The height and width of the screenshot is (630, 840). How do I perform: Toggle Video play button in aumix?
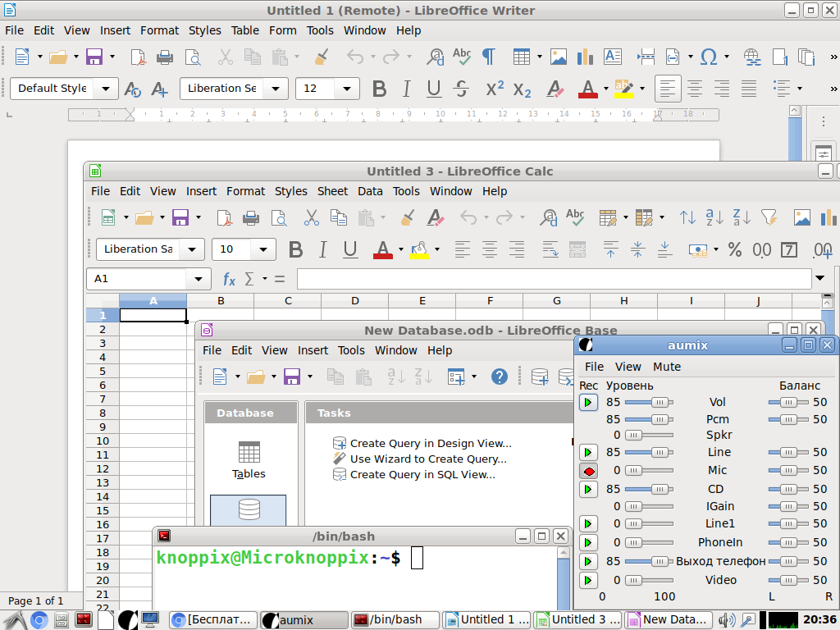tap(588, 580)
